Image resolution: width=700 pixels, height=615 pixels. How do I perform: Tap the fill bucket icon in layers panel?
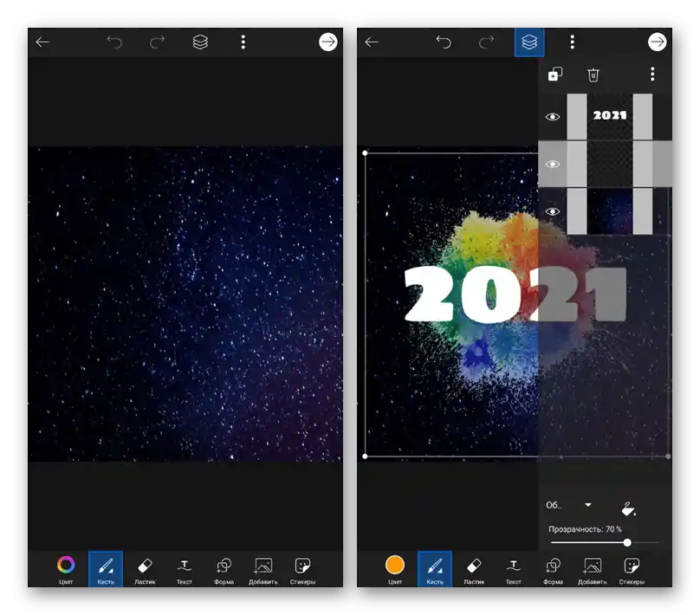pyautogui.click(x=628, y=508)
